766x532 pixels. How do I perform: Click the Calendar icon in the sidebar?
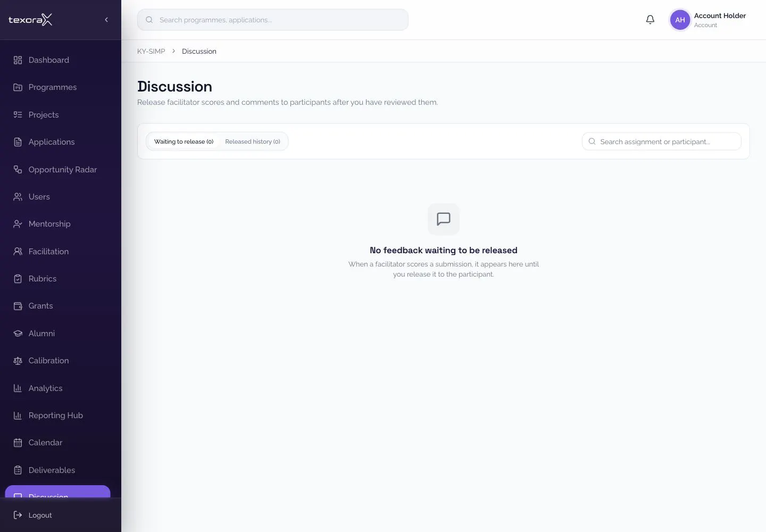point(18,443)
